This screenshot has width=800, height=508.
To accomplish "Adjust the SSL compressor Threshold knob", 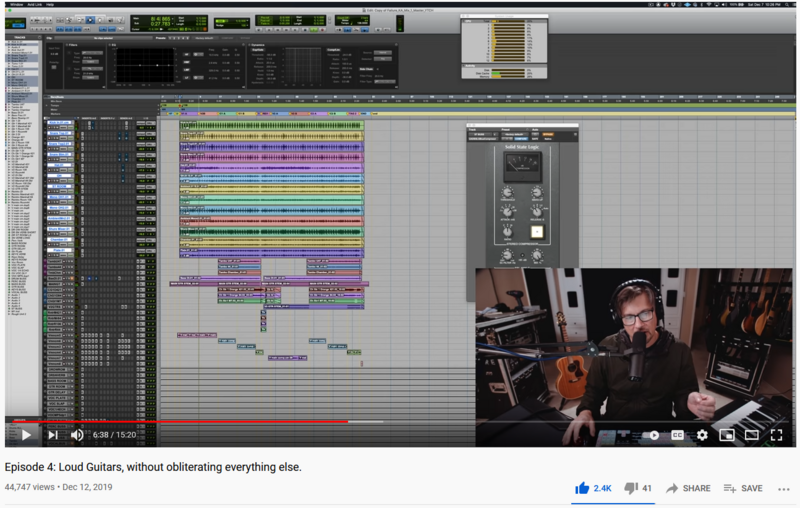I will (x=507, y=193).
